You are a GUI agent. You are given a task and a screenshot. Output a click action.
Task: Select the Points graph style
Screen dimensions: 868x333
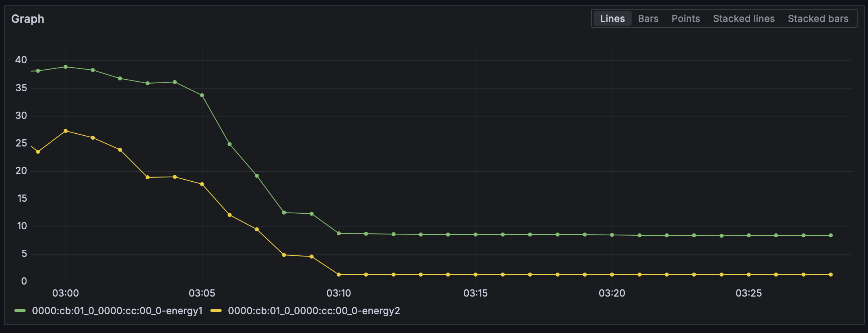[686, 19]
